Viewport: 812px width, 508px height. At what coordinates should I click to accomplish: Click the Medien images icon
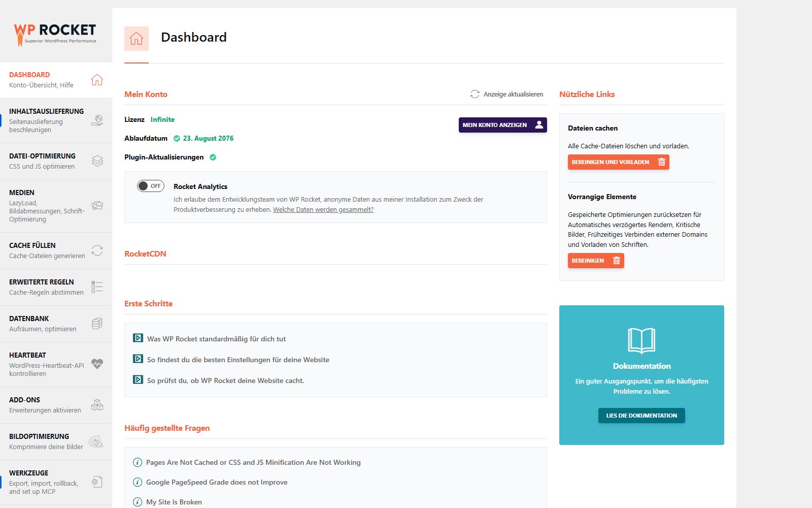click(97, 206)
